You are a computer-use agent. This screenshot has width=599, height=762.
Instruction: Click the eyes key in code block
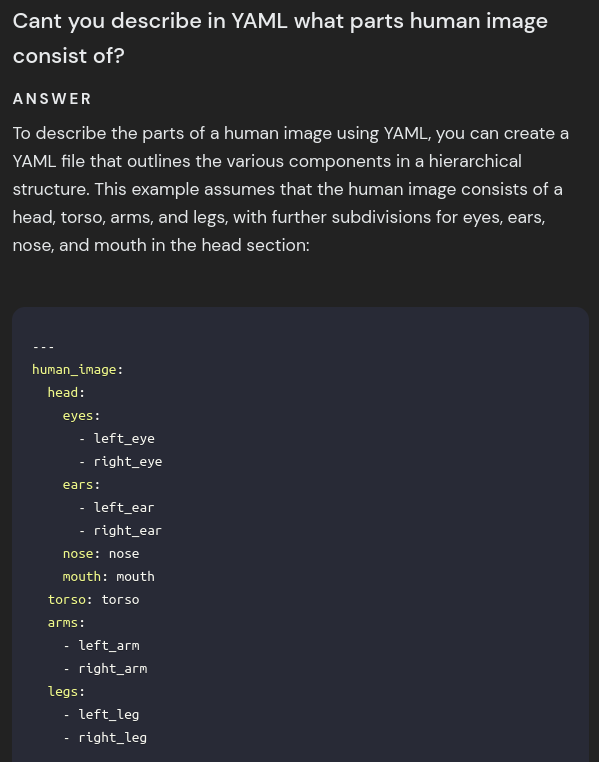click(x=78, y=416)
